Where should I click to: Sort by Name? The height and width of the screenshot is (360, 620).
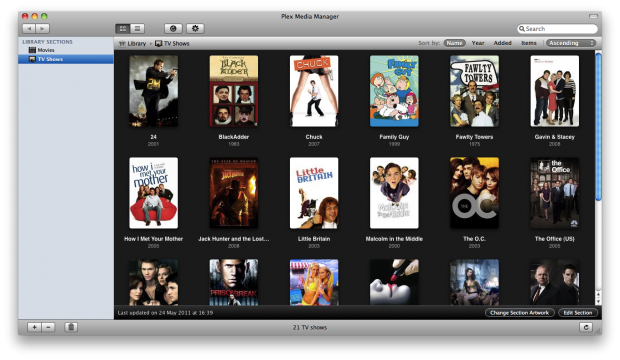pos(454,43)
